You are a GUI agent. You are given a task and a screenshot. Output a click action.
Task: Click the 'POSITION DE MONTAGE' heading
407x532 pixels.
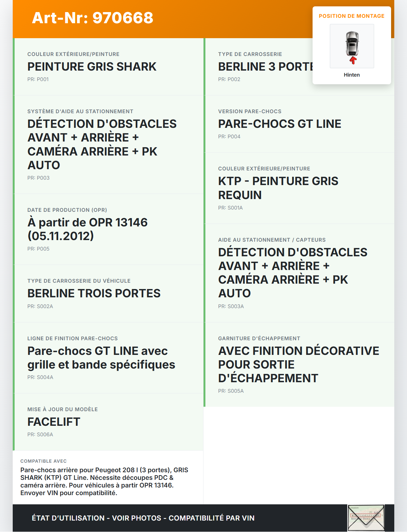(x=351, y=16)
